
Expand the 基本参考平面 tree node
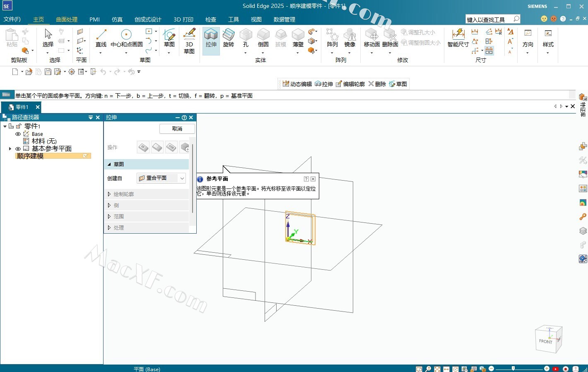(x=10, y=149)
